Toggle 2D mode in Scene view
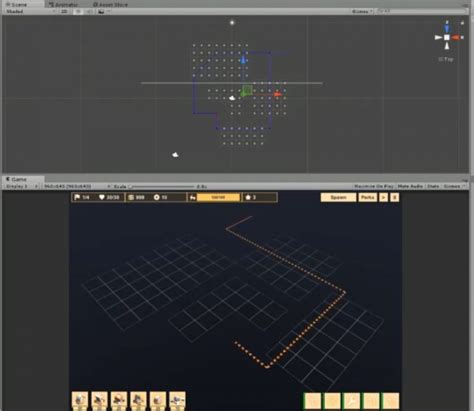 pyautogui.click(x=65, y=11)
